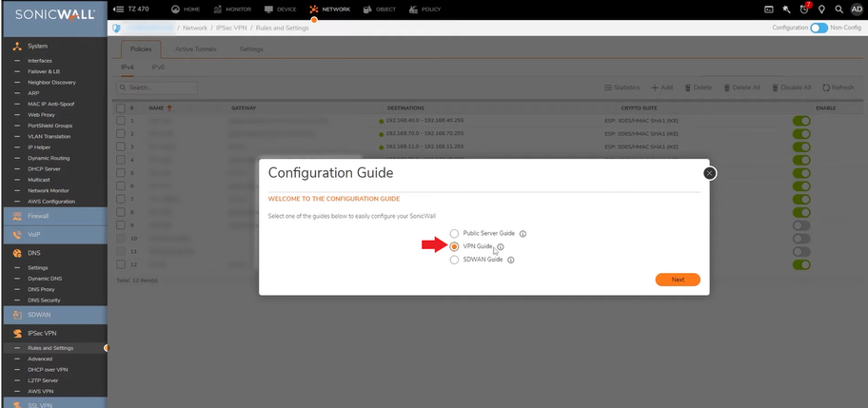Expand the SDWAN section in sidebar
Image resolution: width=868 pixels, height=408 pixels.
point(53,315)
